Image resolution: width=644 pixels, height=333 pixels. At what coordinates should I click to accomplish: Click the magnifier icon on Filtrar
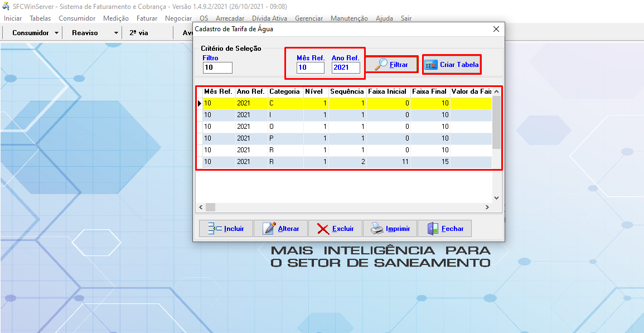click(381, 65)
